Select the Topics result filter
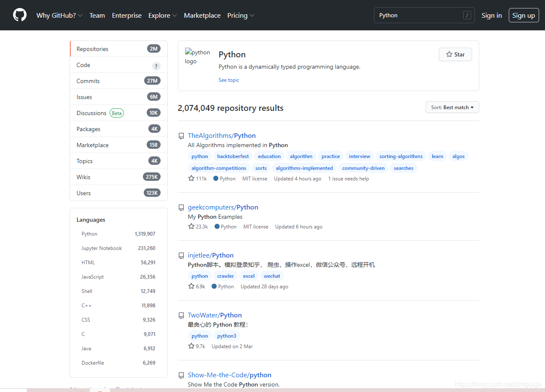 118,161
